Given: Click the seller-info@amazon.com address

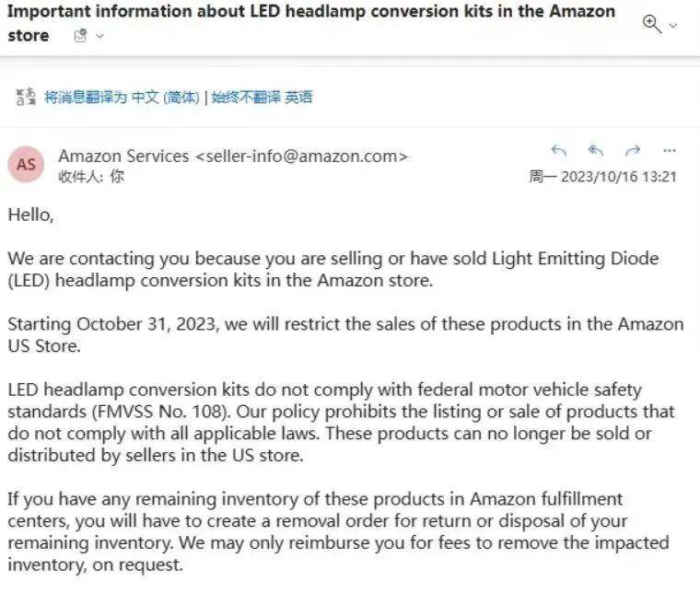Looking at the screenshot, I should pos(302,157).
